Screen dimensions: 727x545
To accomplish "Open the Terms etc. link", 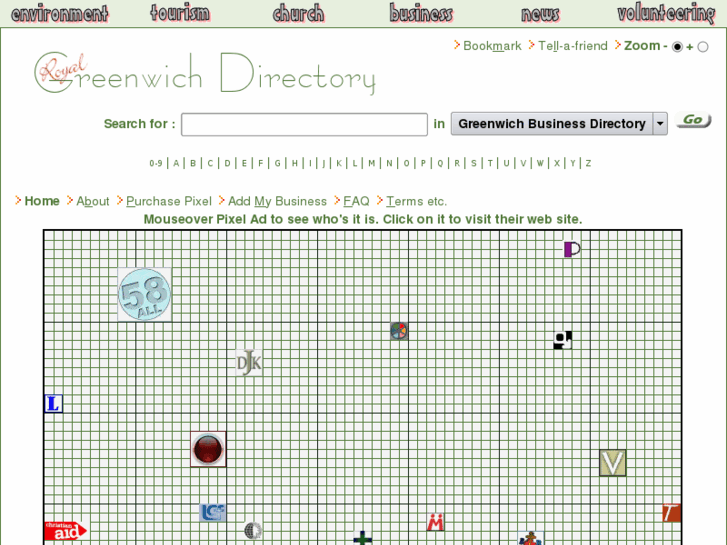I will (x=416, y=201).
